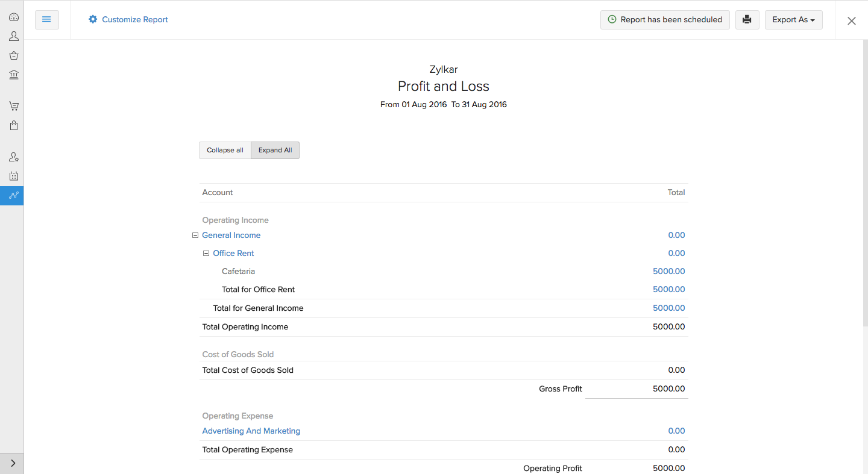Collapse the Office Rent sub-account
Viewport: 868px width, 474px height.
(206, 254)
